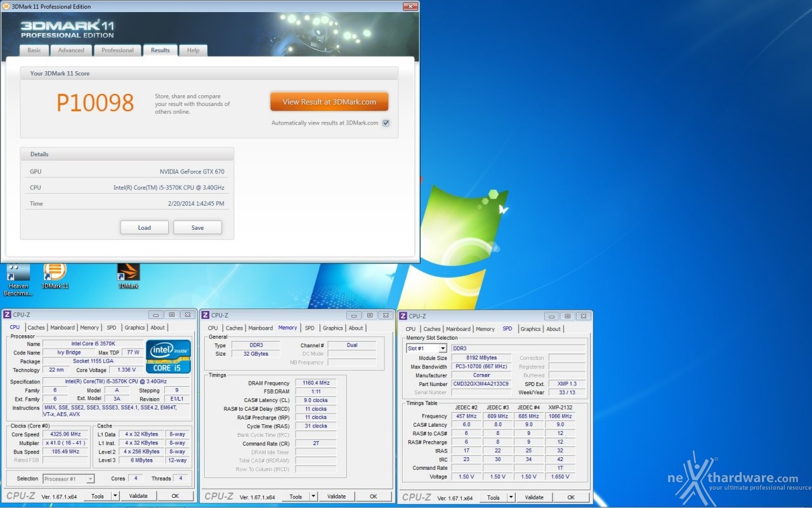Click Validate in the CPU-Z window showing Memory timings

pos(336,497)
